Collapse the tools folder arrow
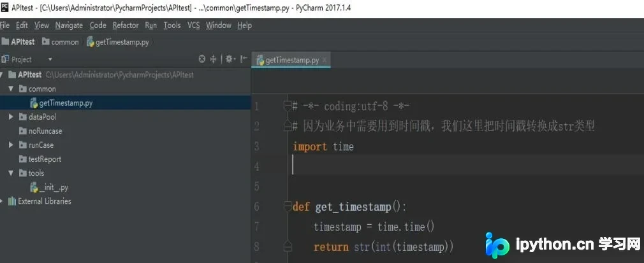Viewport: 644px width, 263px height. coord(11,173)
